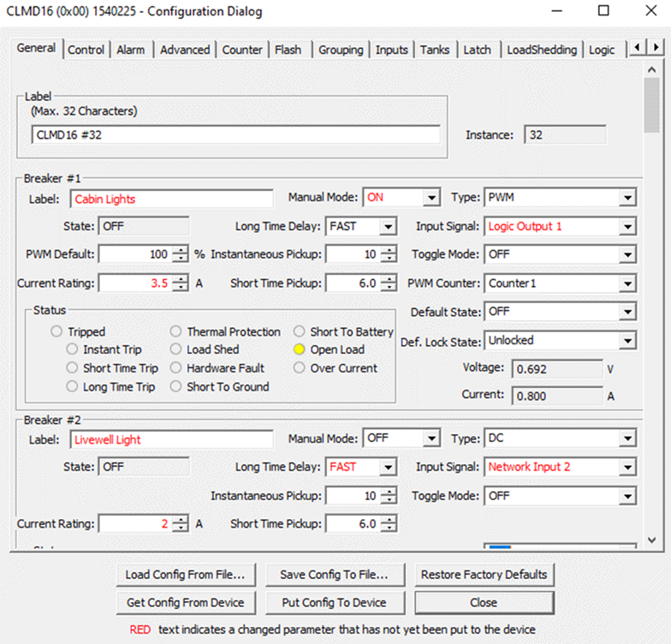Click Restore Factory Defaults button

pos(484,575)
